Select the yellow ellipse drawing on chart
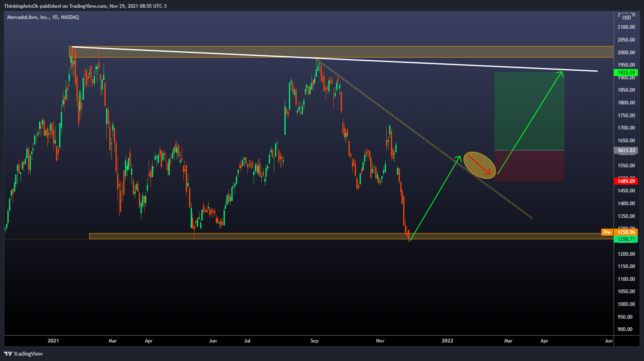 pyautogui.click(x=480, y=165)
